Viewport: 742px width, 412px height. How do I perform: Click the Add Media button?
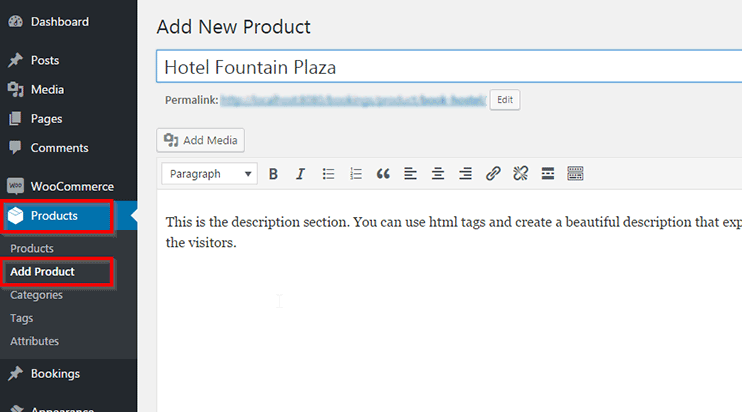201,140
